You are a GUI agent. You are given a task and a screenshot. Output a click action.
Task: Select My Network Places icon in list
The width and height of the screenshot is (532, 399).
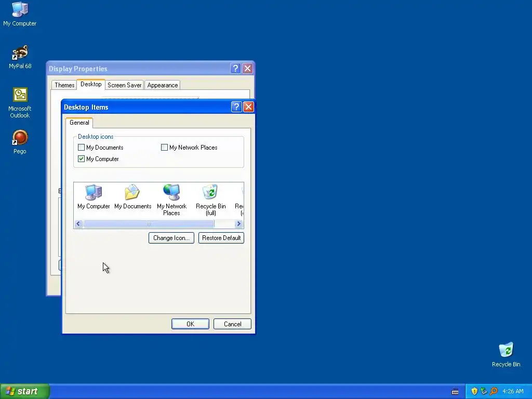pyautogui.click(x=171, y=200)
